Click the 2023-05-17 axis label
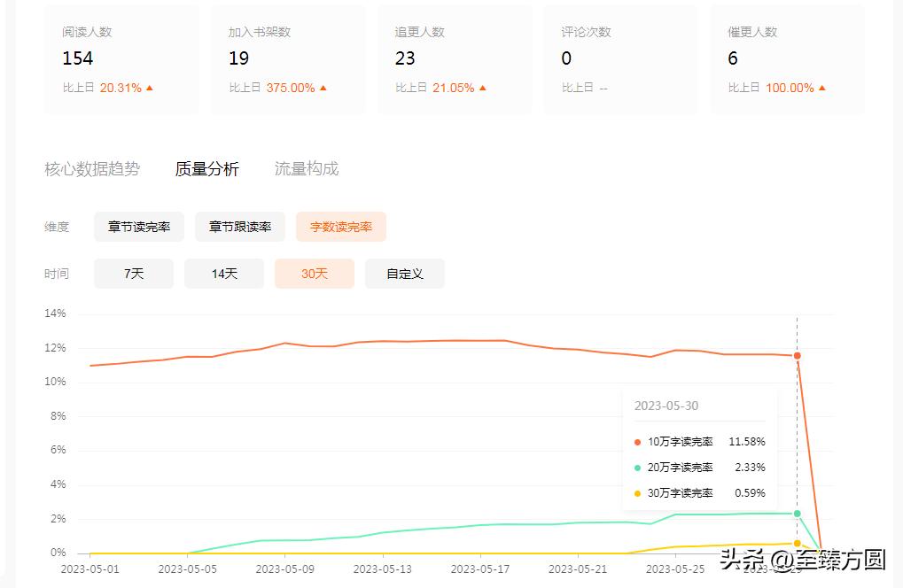Screen dimensions: 903x588 pyautogui.click(x=480, y=569)
